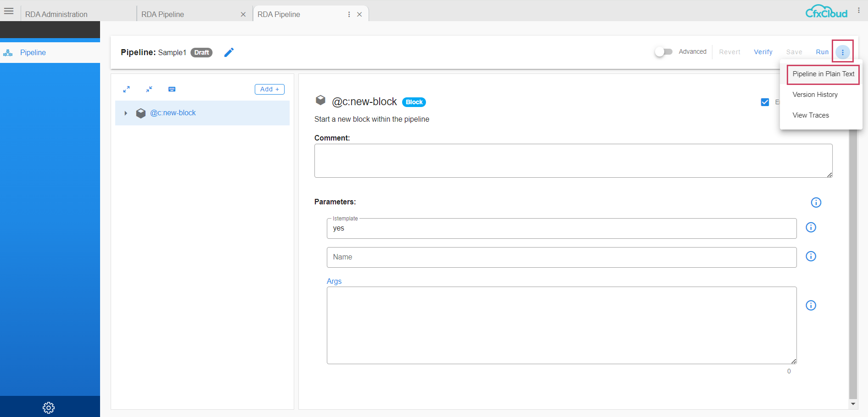Collapse all nodes using the collapse-arrows icon
The width and height of the screenshot is (868, 417).
coord(149,89)
